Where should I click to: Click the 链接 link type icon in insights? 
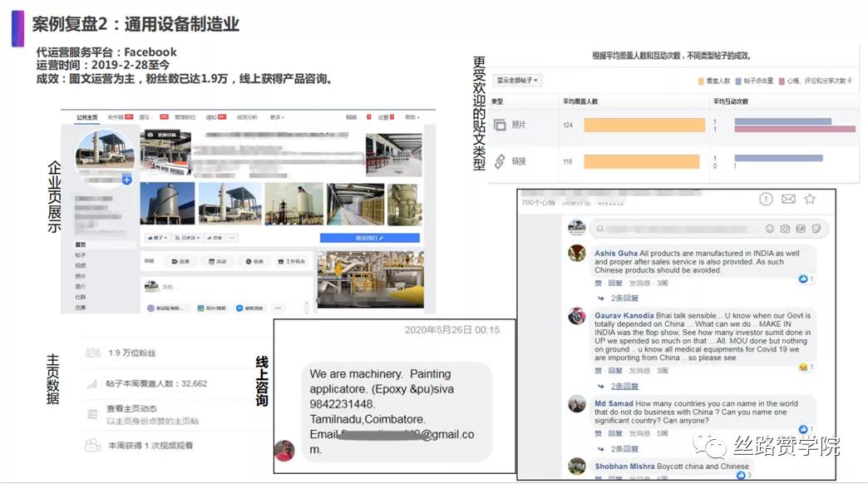pos(500,161)
